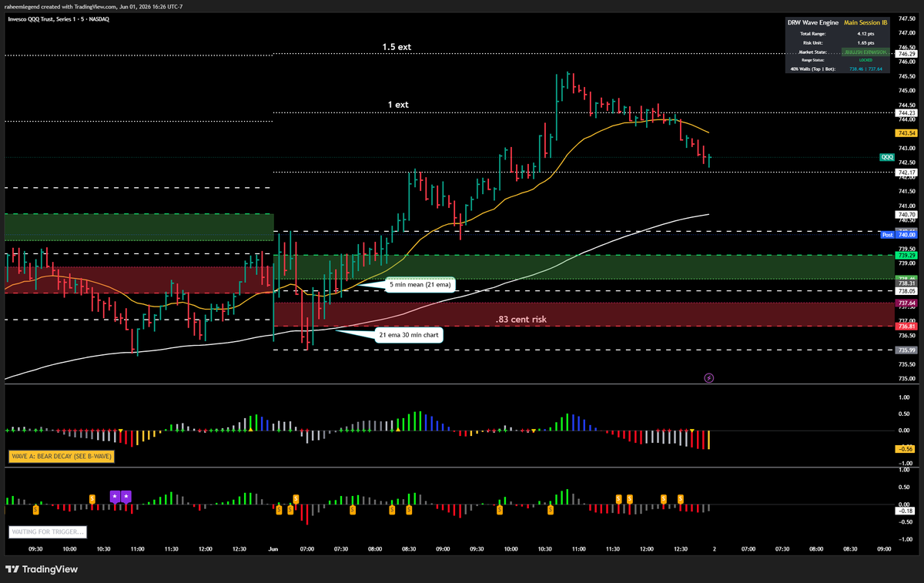This screenshot has width=924, height=583.
Task: Select the '21 ema 30 min chart' callout
Action: click(408, 334)
